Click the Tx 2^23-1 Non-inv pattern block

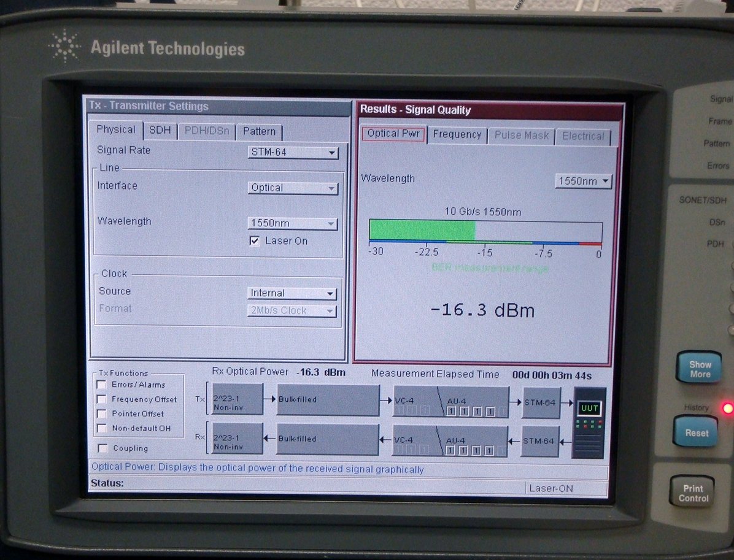point(238,399)
